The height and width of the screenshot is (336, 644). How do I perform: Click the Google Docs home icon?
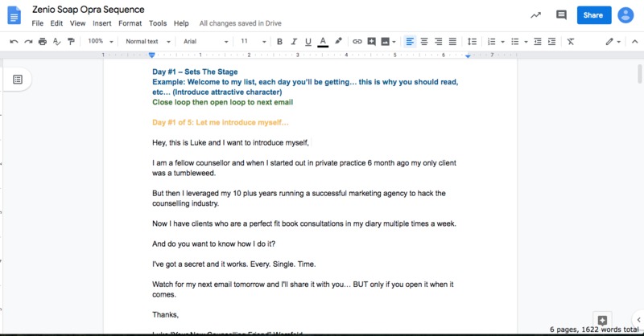(x=14, y=15)
